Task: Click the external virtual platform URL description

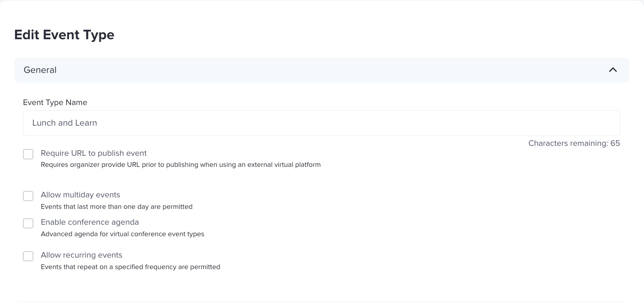Action: click(180, 165)
